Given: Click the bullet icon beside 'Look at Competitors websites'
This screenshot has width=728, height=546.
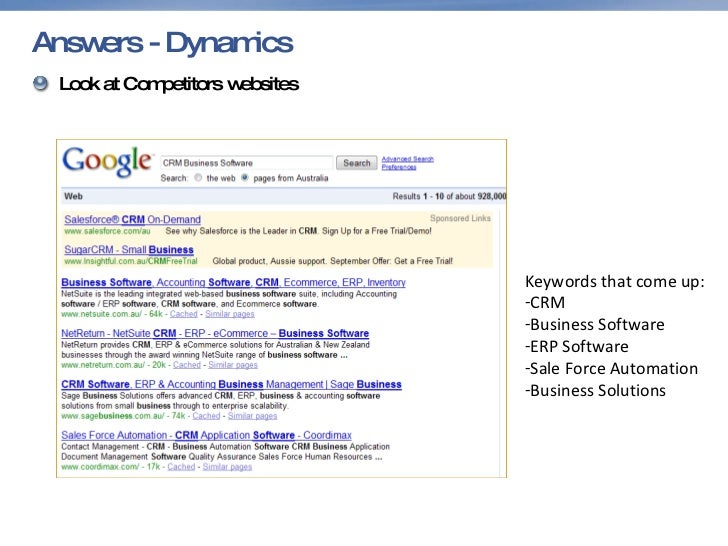Looking at the screenshot, I should (x=41, y=84).
